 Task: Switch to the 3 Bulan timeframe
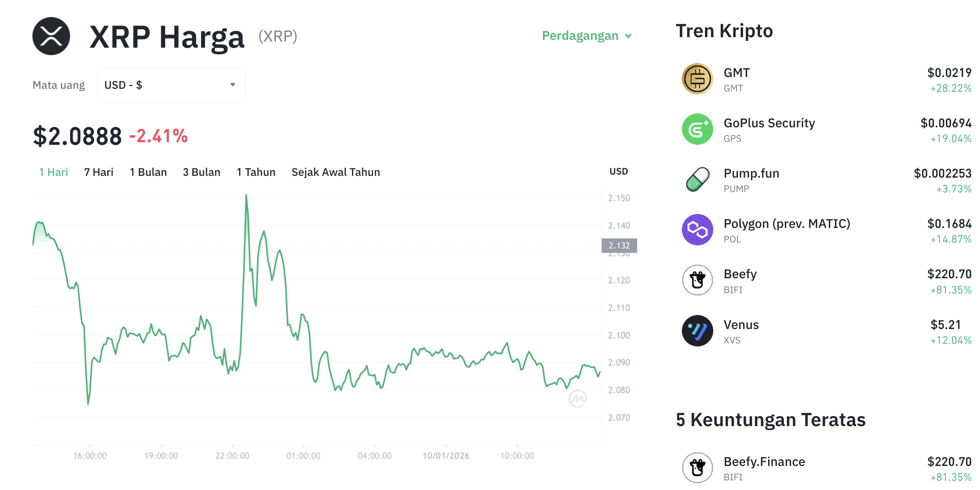[202, 172]
